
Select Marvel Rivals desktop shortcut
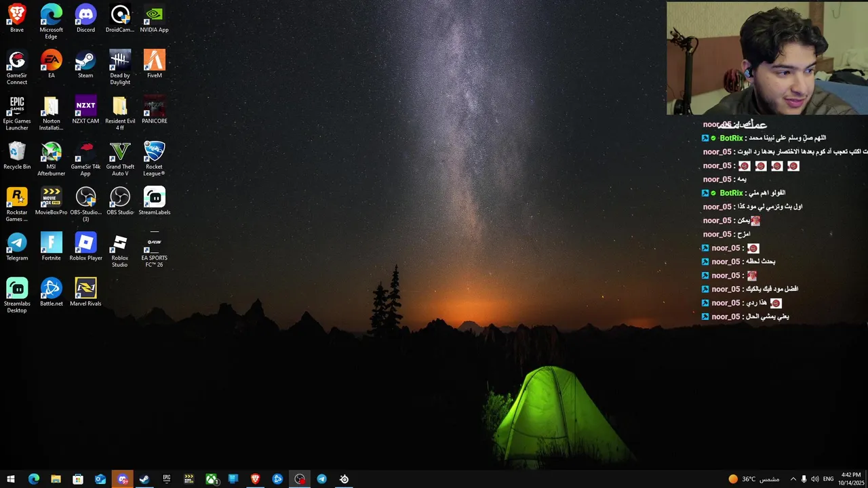point(85,292)
